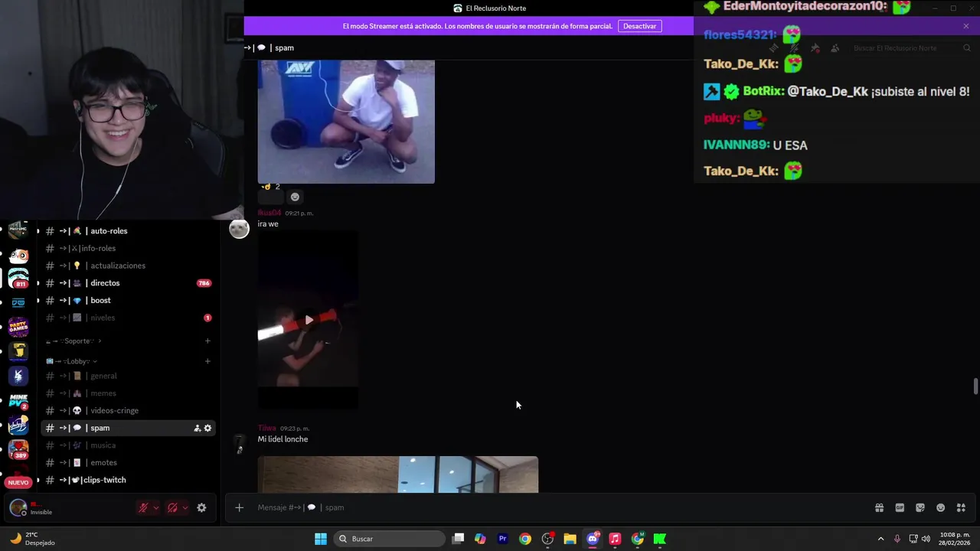Add a channel to Lobby category

[x=207, y=361]
